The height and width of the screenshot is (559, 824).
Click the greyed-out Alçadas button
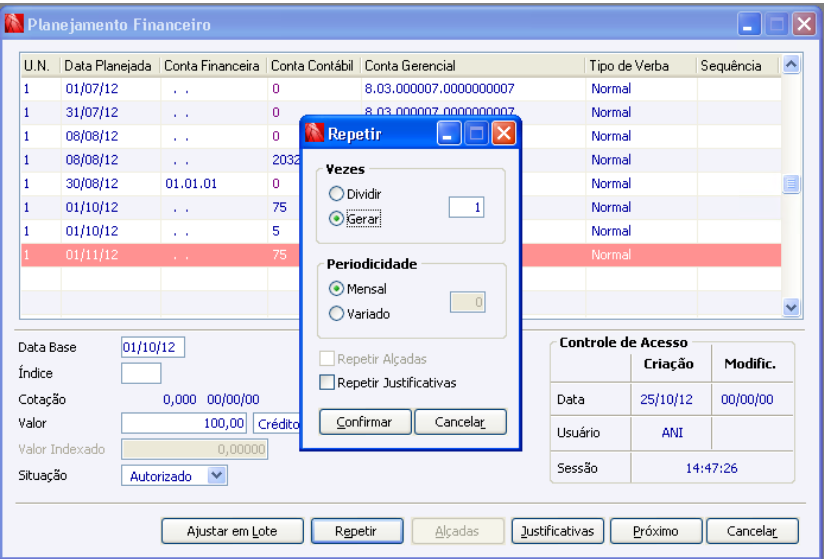pos(458,531)
